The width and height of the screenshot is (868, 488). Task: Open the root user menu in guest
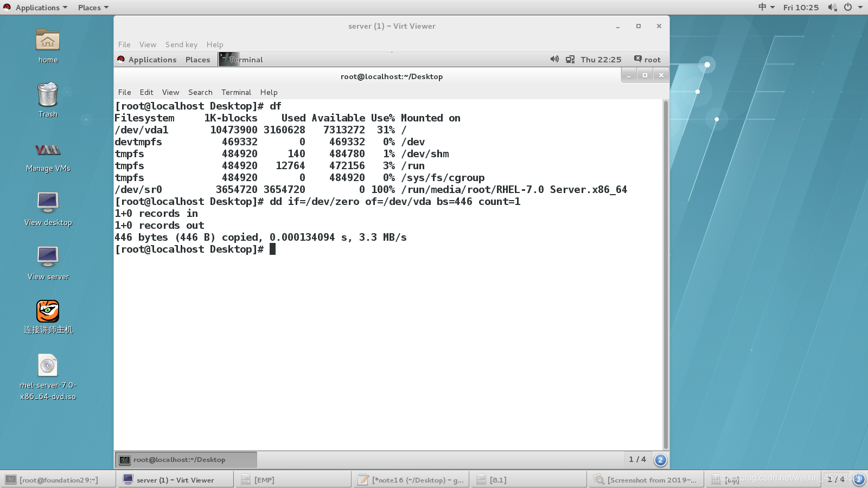coord(648,59)
